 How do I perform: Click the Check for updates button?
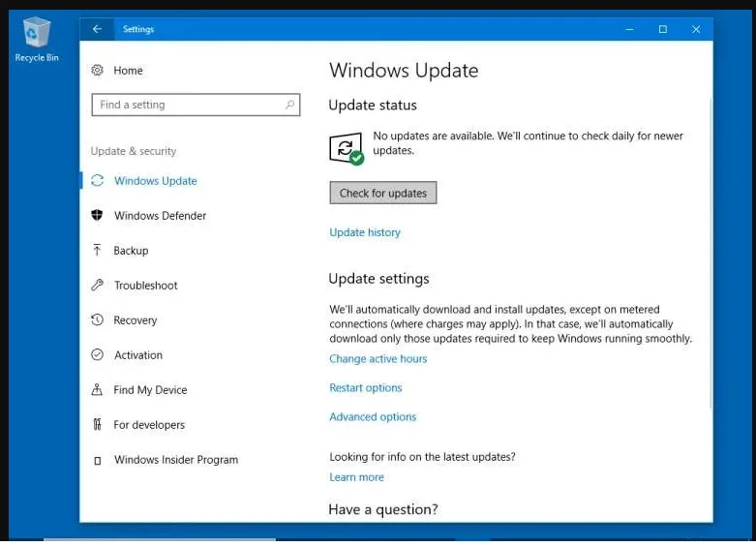point(382,193)
